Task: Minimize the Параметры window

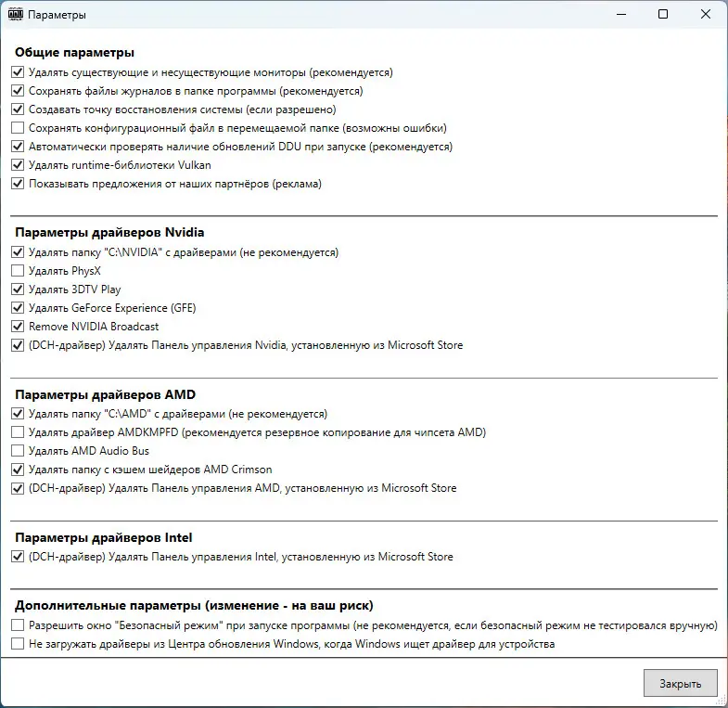Action: pos(619,15)
